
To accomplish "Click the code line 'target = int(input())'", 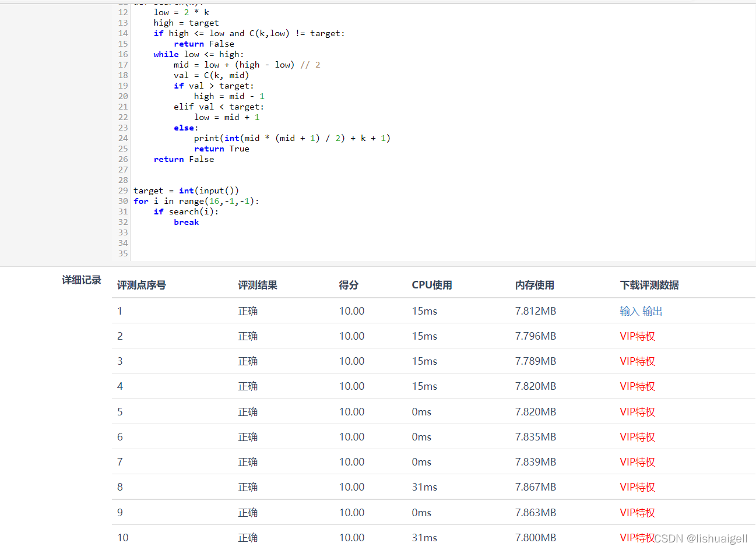I will [186, 191].
